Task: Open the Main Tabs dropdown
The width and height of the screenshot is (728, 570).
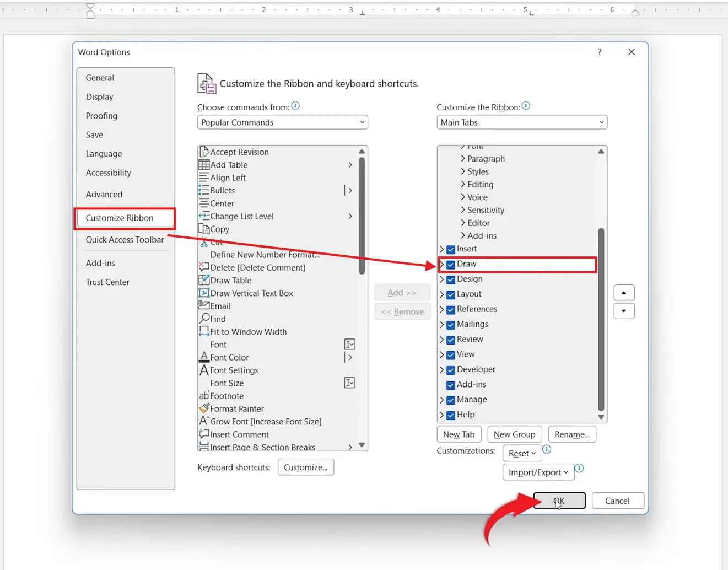Action: click(x=522, y=122)
